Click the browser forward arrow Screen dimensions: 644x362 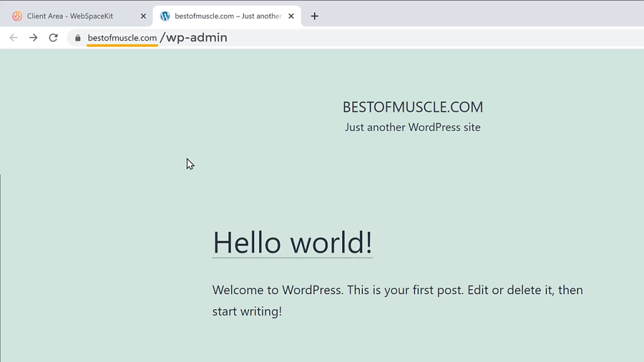click(x=33, y=38)
